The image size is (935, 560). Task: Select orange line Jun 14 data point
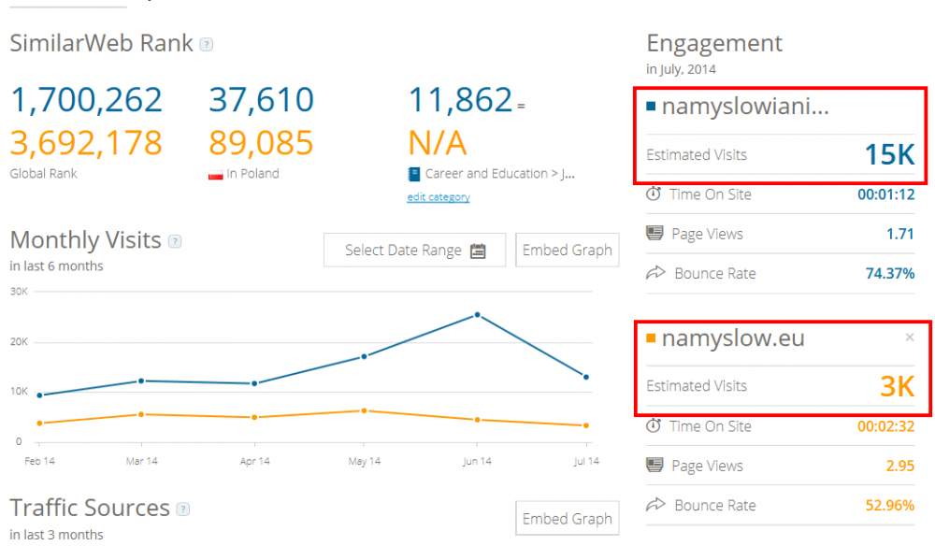[x=477, y=420]
